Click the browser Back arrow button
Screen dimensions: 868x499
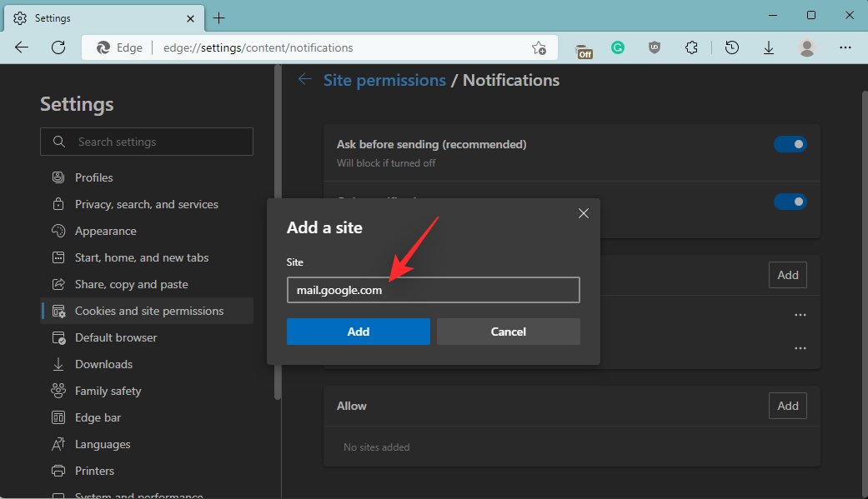coord(22,47)
